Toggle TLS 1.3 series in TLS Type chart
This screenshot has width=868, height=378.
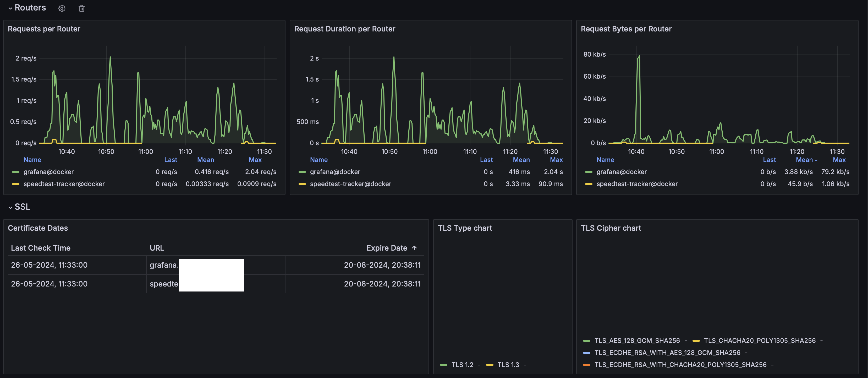pos(508,365)
